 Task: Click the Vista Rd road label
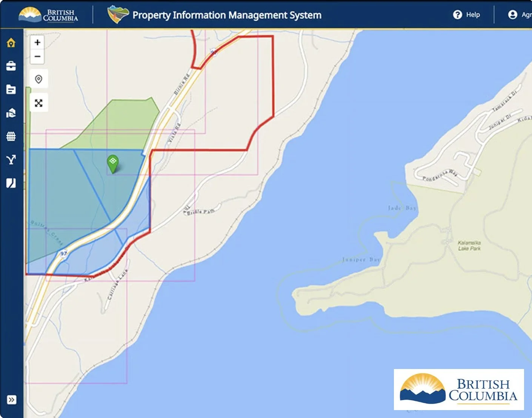coord(174,133)
